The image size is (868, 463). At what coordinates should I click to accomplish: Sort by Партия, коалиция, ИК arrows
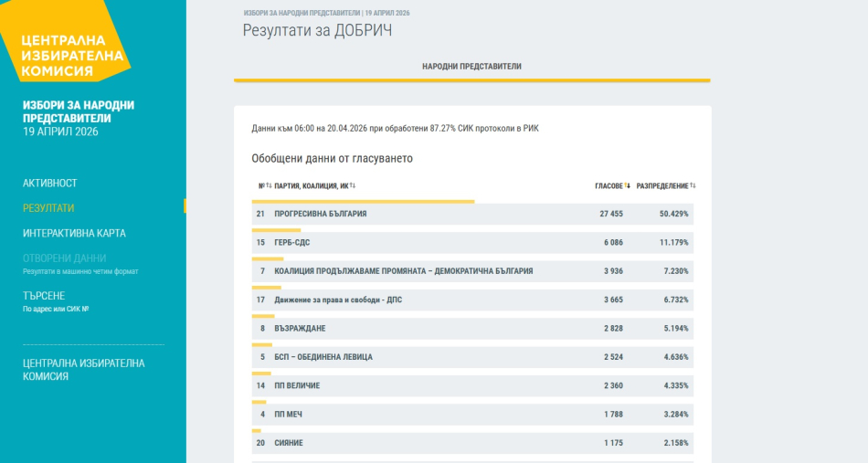(x=353, y=186)
